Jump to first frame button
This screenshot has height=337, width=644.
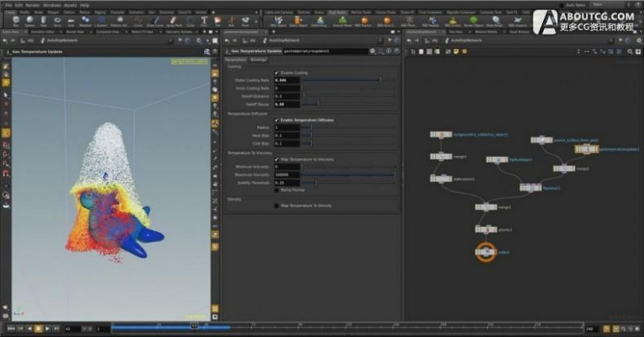pyautogui.click(x=10, y=328)
